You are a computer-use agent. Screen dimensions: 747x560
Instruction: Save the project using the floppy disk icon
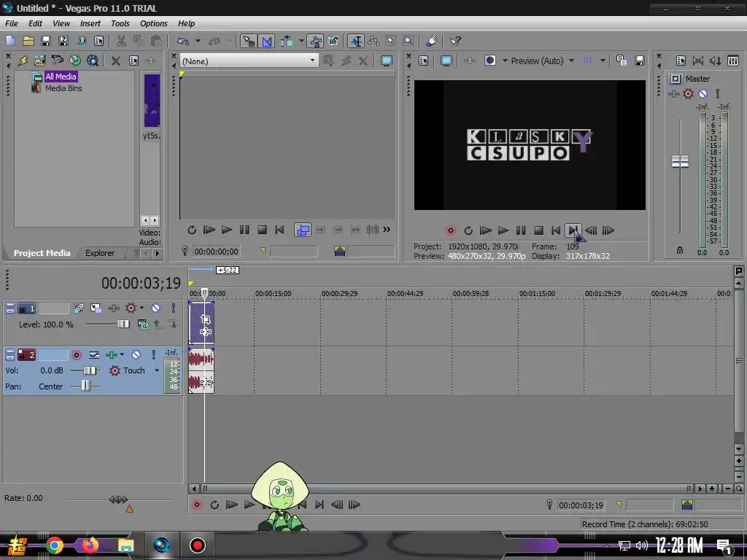click(x=46, y=41)
